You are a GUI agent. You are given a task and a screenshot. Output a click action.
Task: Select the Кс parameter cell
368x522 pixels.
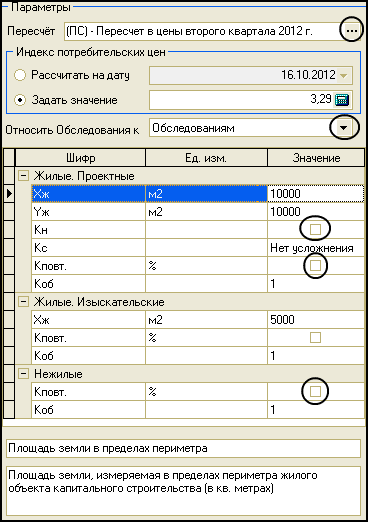tap(88, 248)
